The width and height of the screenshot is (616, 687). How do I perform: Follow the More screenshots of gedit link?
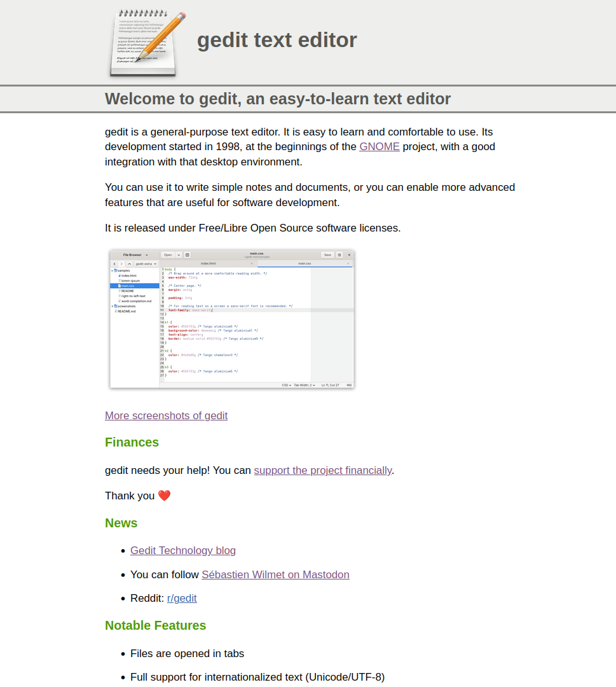click(166, 415)
